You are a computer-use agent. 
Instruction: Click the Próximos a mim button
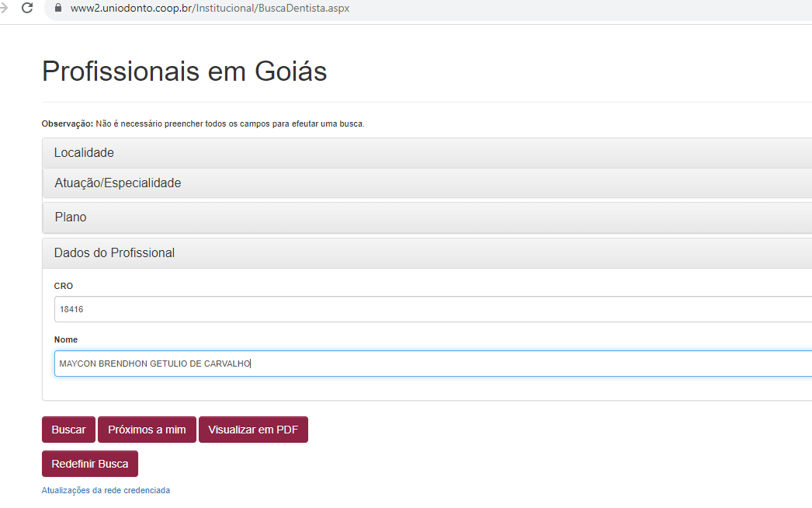pos(147,430)
